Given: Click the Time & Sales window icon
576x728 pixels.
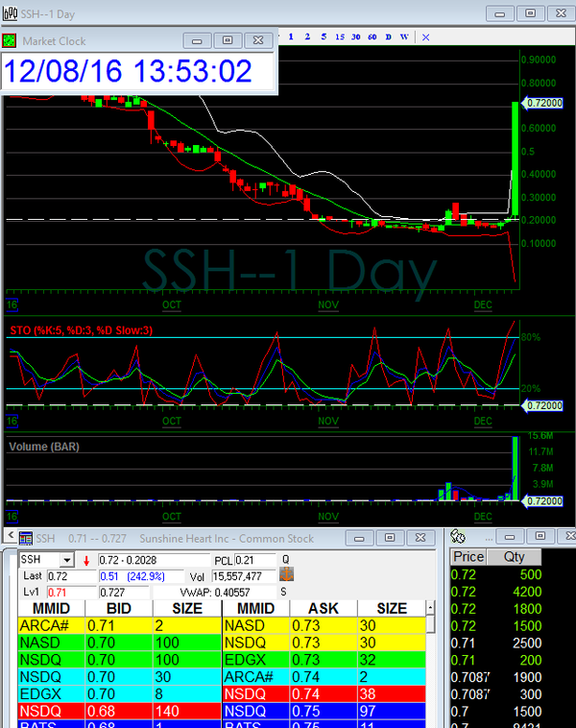Looking at the screenshot, I should pyautogui.click(x=458, y=538).
